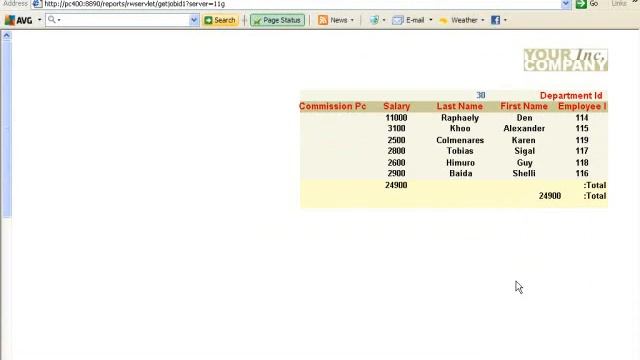Click the address bar URL field
The image size is (640, 360).
(302, 4)
